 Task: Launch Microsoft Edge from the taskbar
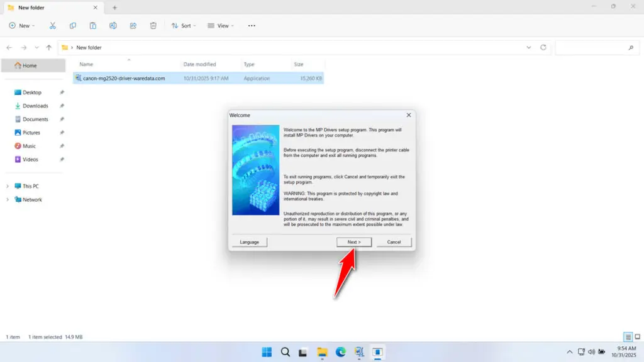coord(340,352)
